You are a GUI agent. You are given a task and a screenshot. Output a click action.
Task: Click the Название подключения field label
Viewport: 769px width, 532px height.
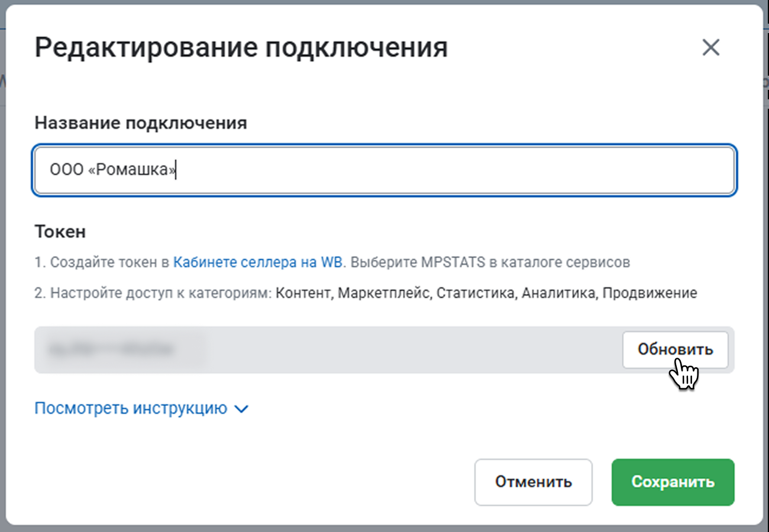(141, 123)
